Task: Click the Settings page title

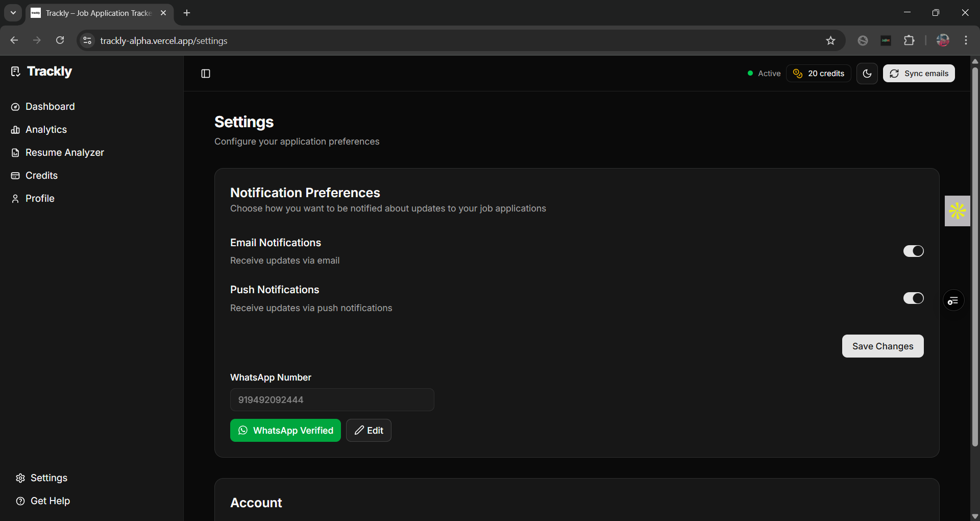Action: tap(244, 122)
